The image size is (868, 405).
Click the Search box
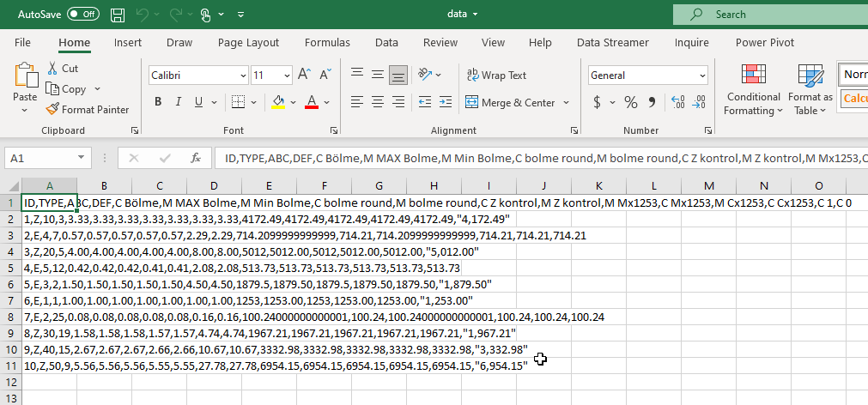[x=771, y=15]
